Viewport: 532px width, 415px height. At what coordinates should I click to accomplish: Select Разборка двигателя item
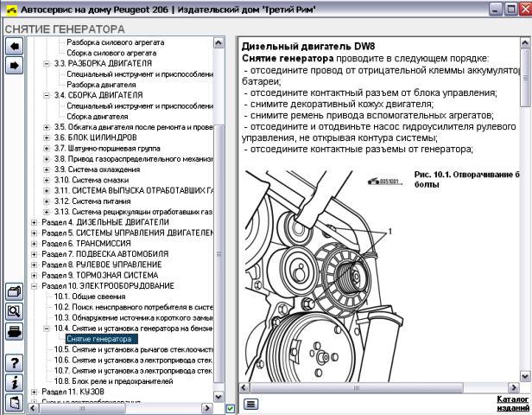tap(101, 85)
